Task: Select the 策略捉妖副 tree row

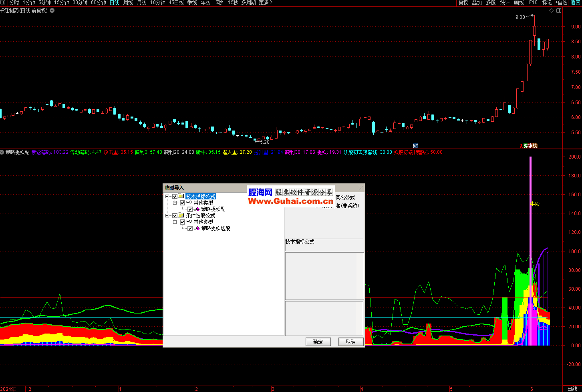Action: pyautogui.click(x=213, y=209)
